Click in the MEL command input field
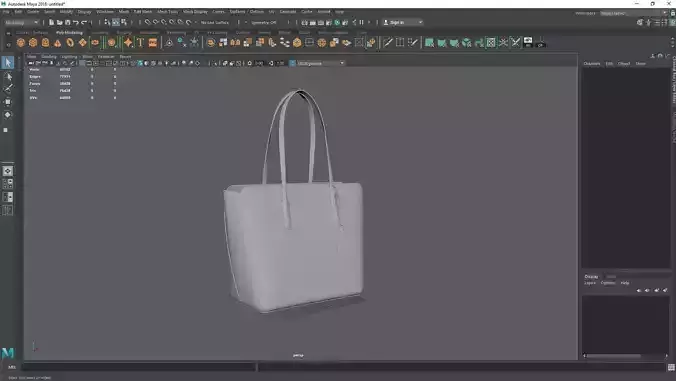Image resolution: width=676 pixels, height=381 pixels. [x=139, y=367]
